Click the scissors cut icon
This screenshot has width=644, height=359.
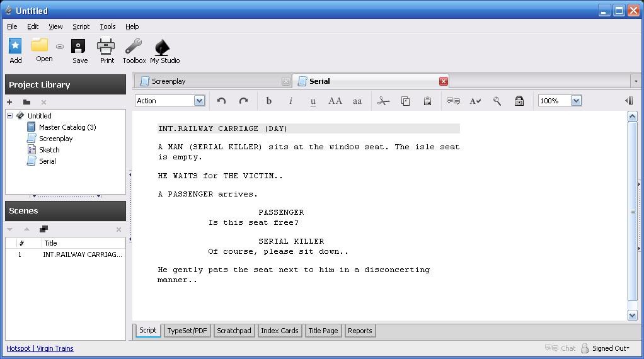[x=383, y=101]
